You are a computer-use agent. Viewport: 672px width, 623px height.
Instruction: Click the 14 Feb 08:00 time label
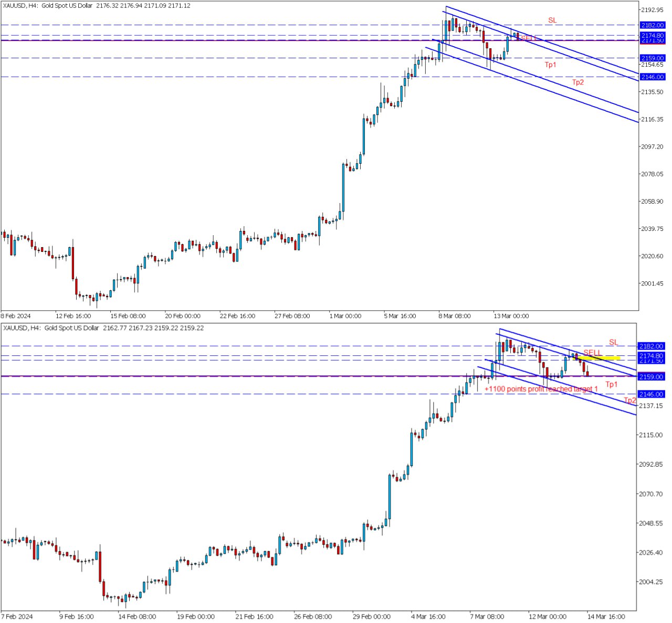coord(137,616)
